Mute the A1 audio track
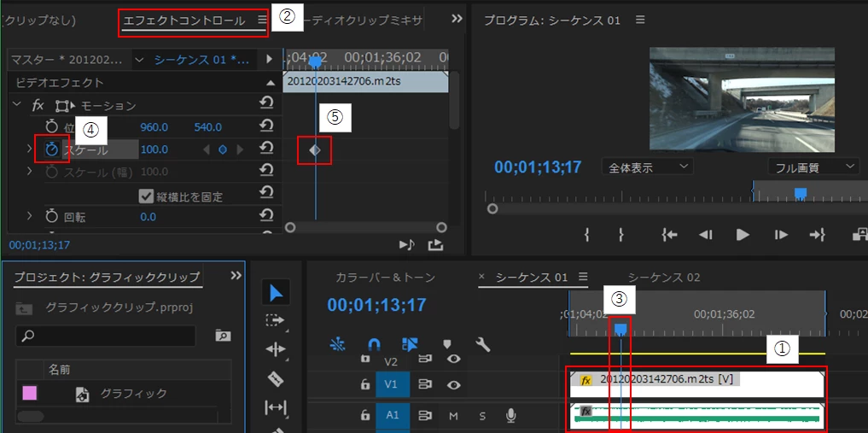868x433 pixels. tap(453, 416)
